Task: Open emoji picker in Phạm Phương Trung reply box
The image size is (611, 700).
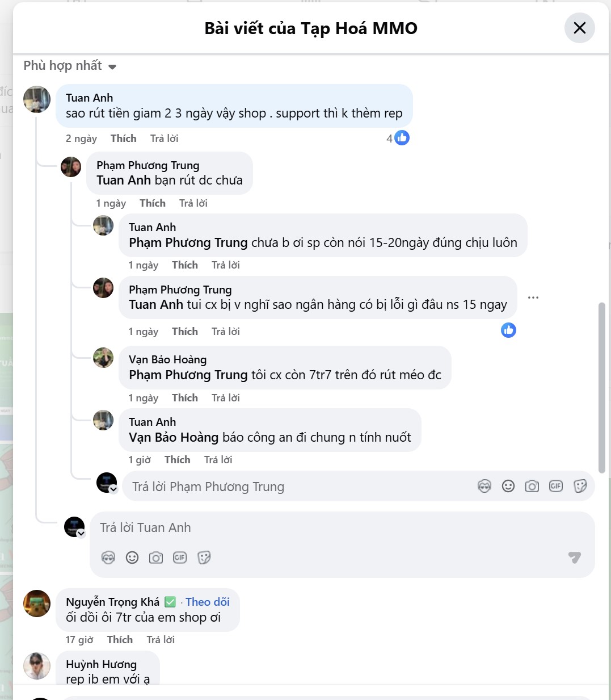Action: click(508, 486)
